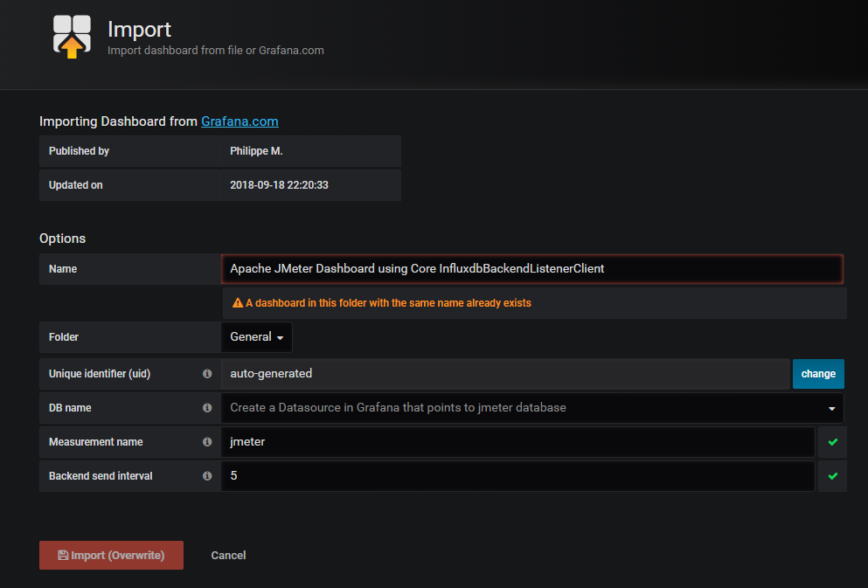Click green checkmark next to Backend send interval
The height and width of the screenshot is (588, 868).
(x=832, y=476)
